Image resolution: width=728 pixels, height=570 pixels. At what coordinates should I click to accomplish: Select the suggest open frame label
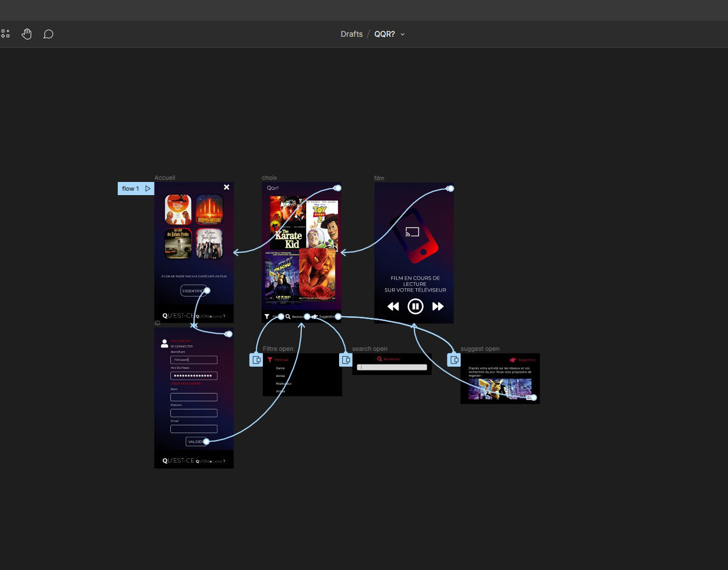(x=480, y=349)
